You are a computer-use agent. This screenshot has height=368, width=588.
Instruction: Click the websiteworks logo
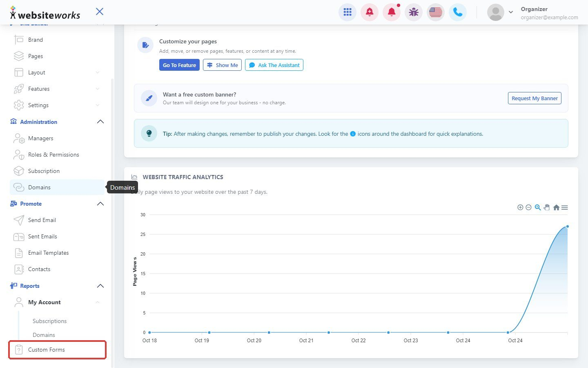pos(45,13)
